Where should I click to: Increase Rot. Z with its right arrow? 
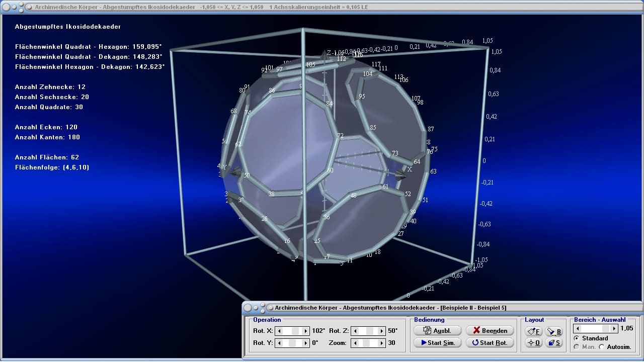pos(382,331)
